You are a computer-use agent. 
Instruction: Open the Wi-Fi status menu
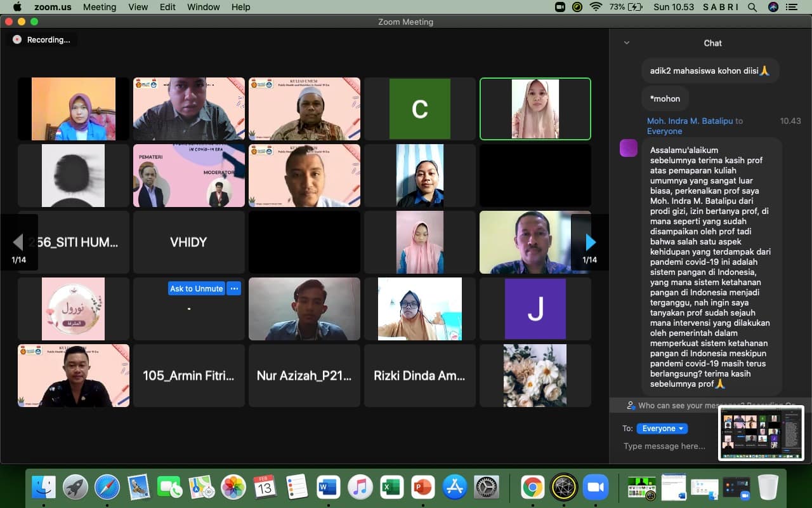pos(595,7)
